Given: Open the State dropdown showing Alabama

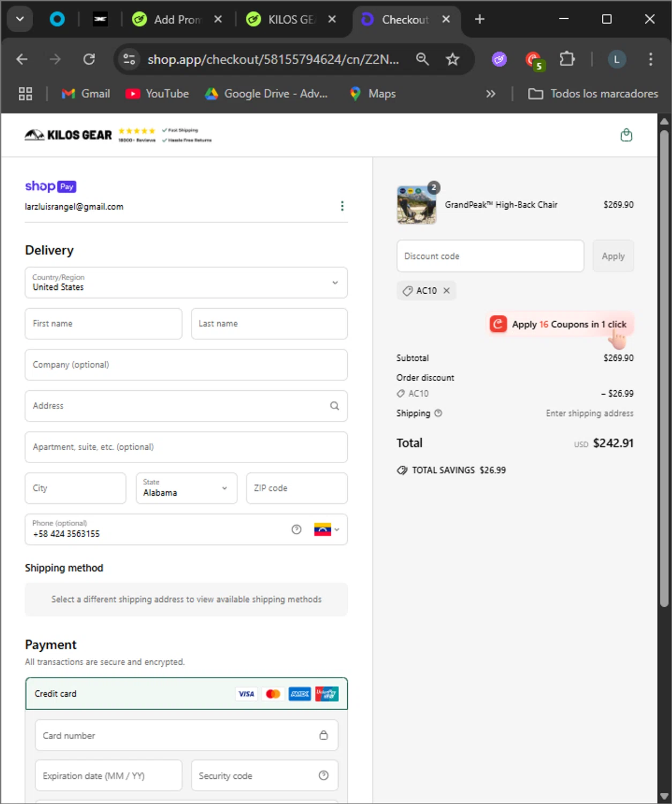Looking at the screenshot, I should click(186, 488).
